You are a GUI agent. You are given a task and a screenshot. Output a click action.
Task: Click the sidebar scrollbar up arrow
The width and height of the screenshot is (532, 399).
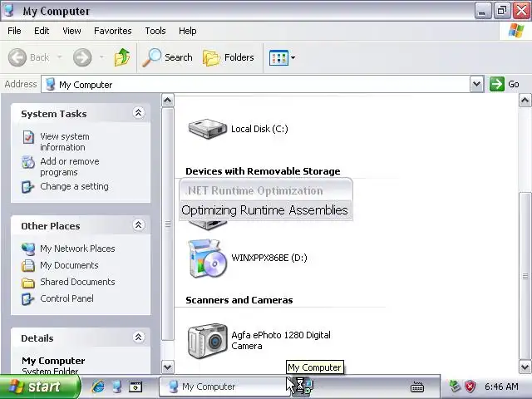pos(168,101)
